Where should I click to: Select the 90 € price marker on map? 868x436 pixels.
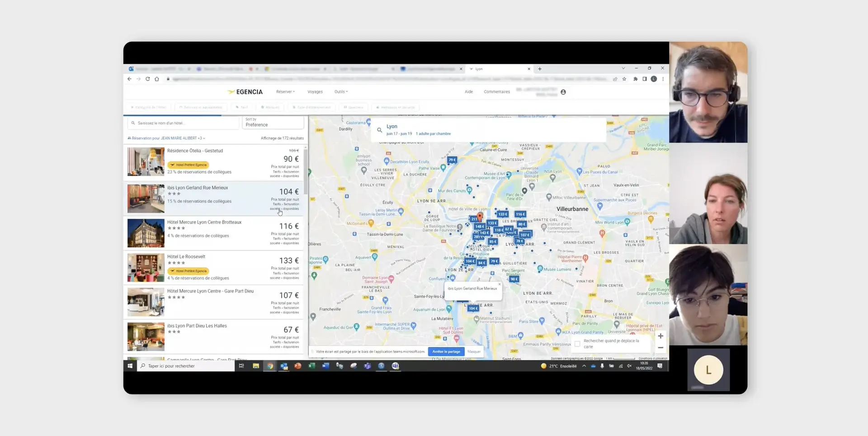pos(514,279)
